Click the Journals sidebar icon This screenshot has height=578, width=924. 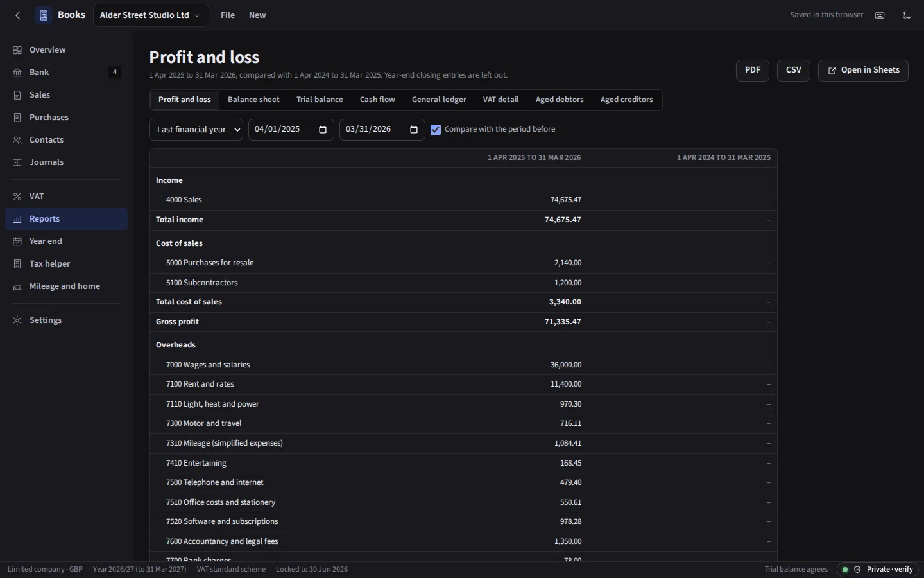click(x=17, y=162)
